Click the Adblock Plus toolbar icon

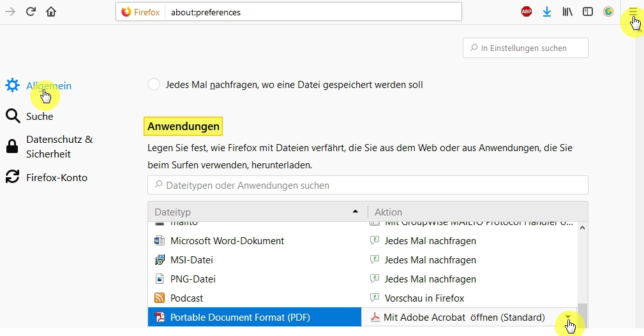tap(527, 11)
